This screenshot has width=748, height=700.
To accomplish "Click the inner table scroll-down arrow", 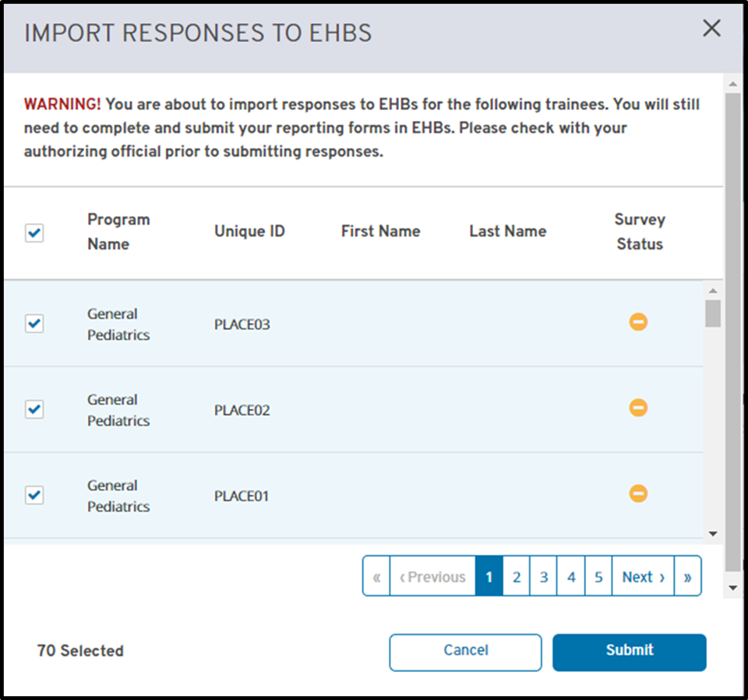I will (712, 534).
